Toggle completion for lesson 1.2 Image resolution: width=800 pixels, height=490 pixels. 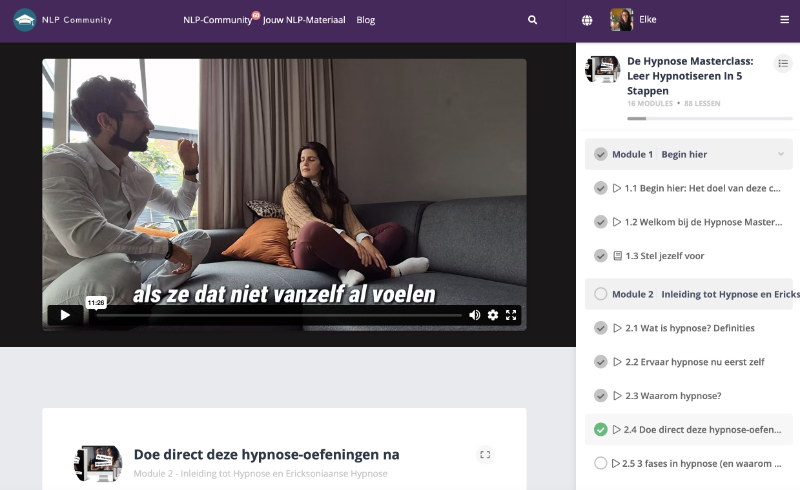point(601,222)
